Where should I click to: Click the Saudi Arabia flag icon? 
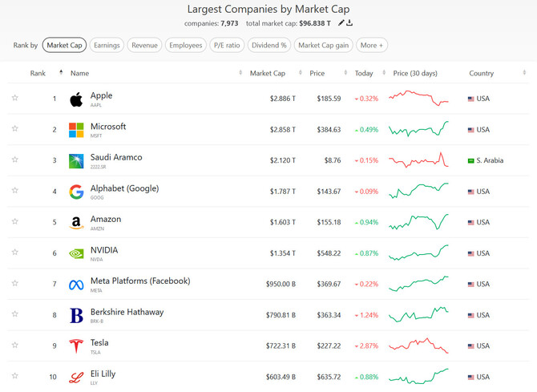pos(471,160)
